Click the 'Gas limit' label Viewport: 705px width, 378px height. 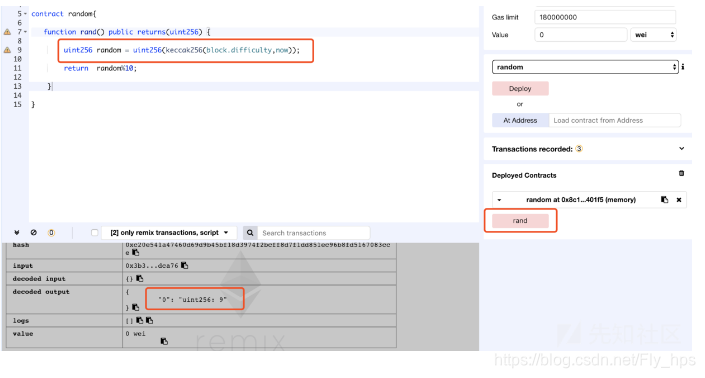pyautogui.click(x=505, y=17)
